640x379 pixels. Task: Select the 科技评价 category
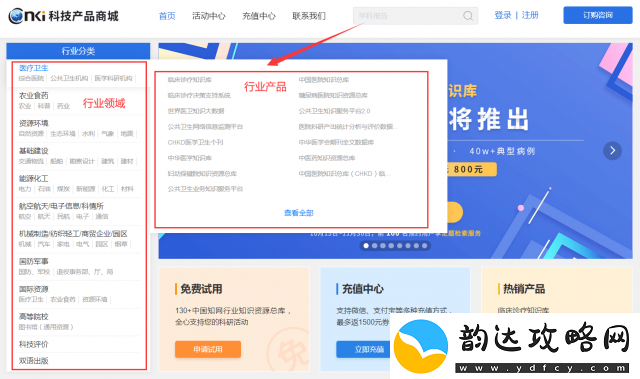[33, 344]
